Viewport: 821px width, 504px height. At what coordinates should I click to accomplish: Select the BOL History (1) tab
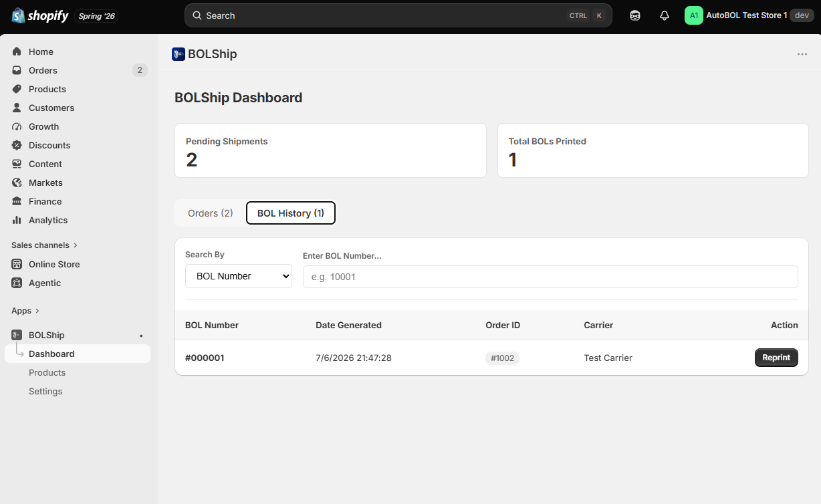click(291, 213)
